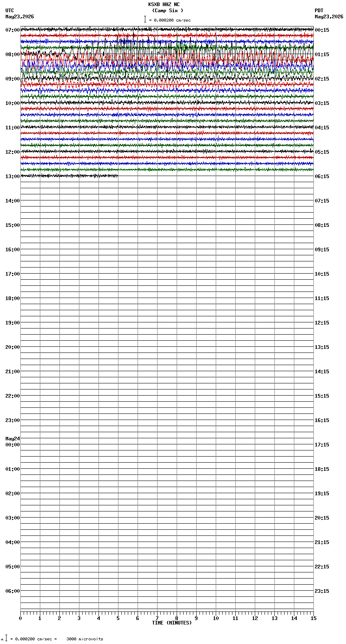This screenshot has width=346, height=644.
Task: Click the 01:15 PDT row label
Action: 322,54
